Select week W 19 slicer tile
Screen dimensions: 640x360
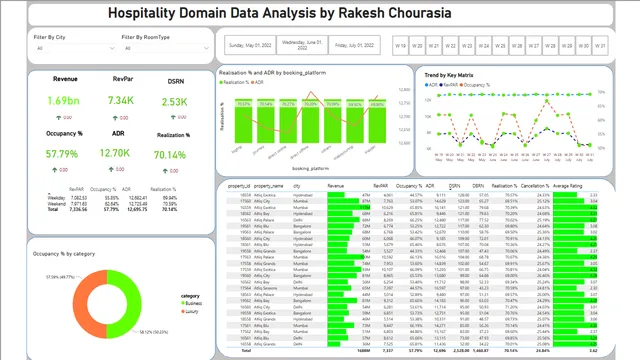tap(400, 46)
